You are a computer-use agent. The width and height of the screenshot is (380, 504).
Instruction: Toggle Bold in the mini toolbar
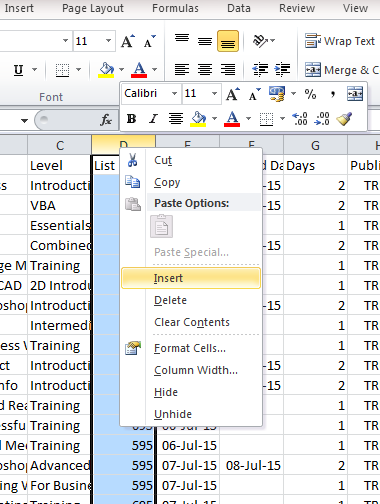pos(131,118)
